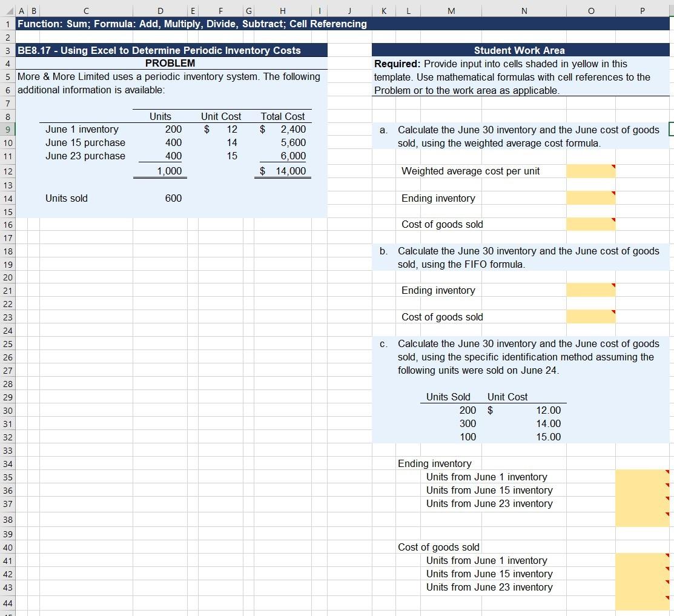Click the PROBLEM heading cell
The image size is (674, 616).
tap(171, 63)
